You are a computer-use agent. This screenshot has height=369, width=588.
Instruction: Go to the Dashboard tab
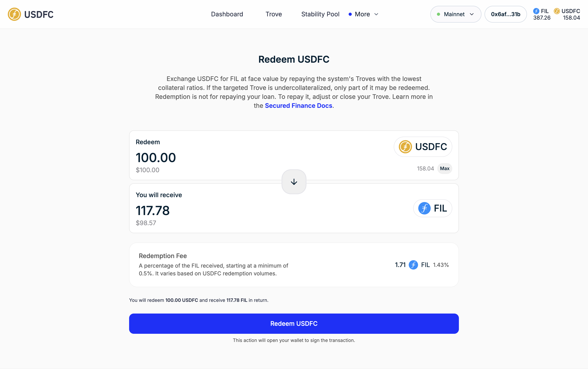pyautogui.click(x=227, y=14)
